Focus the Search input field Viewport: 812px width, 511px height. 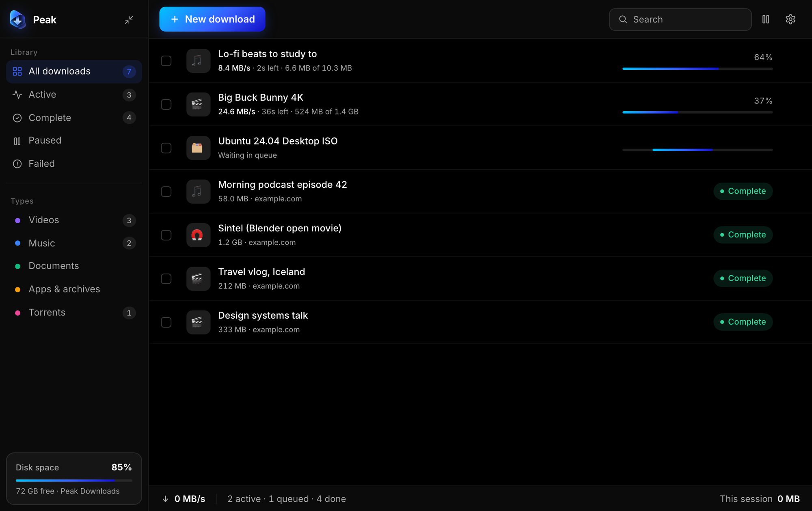click(680, 19)
